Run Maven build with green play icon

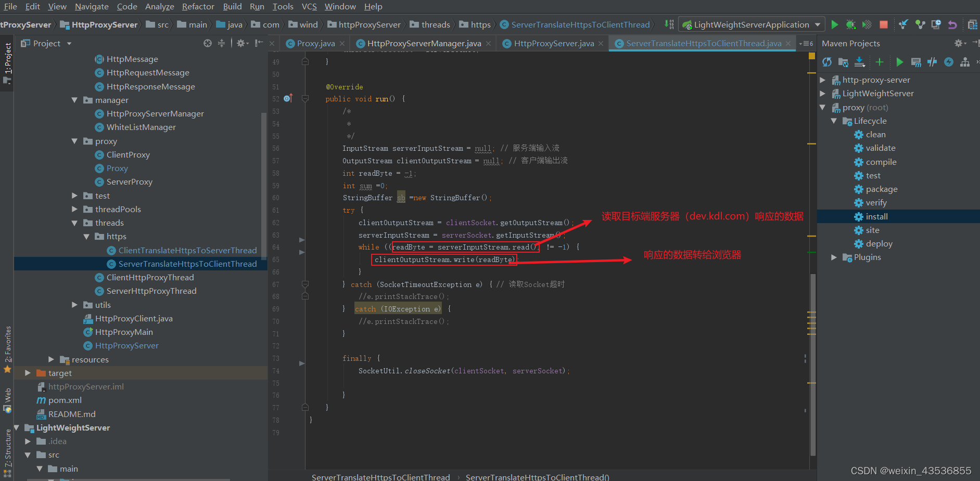pos(899,62)
